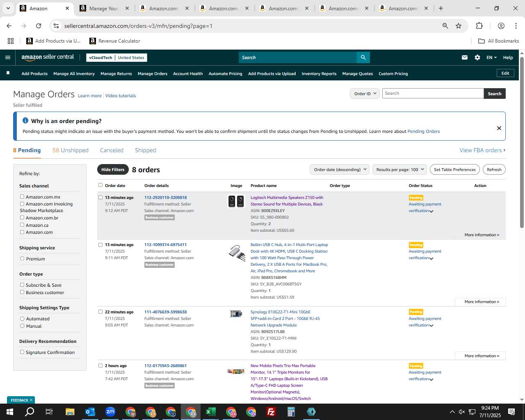
Task: Open Outlook from the taskbar
Action: coord(90,412)
